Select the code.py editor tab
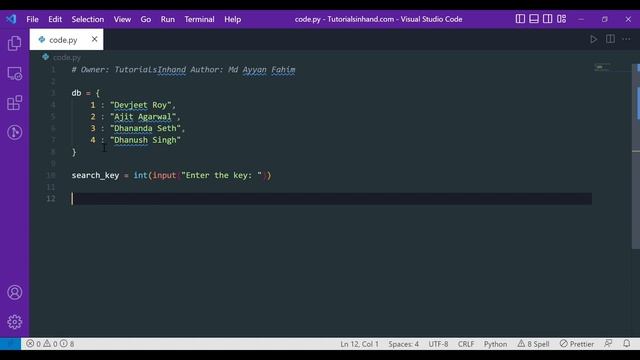 point(66,40)
